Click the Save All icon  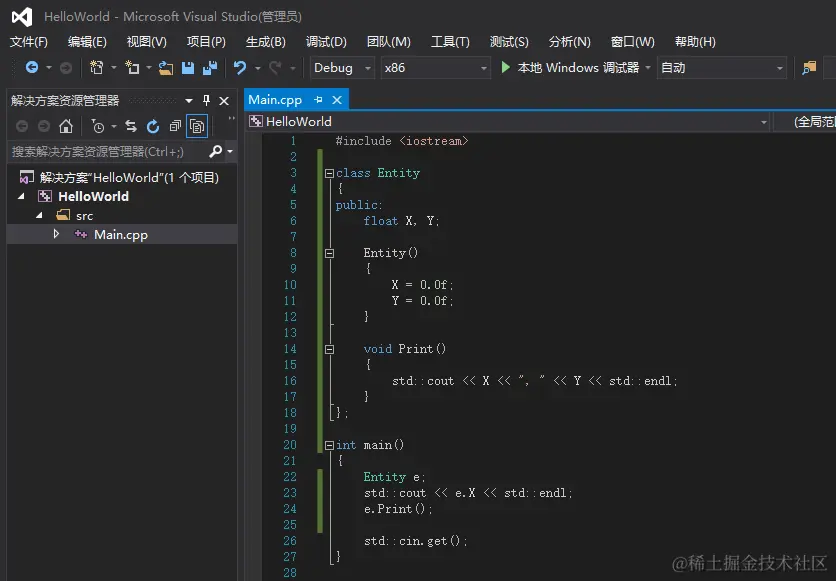[x=210, y=68]
